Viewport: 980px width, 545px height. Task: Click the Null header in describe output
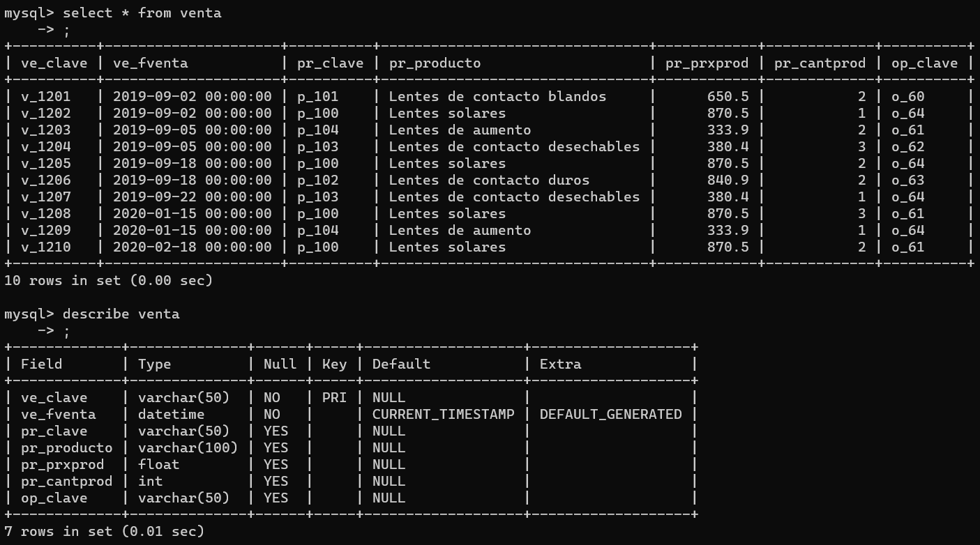pos(280,364)
